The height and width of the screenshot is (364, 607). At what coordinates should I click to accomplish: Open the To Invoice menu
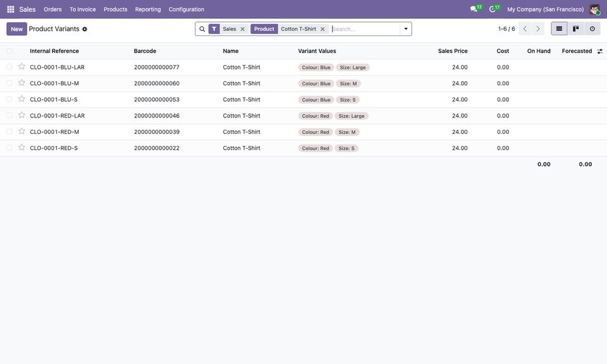tap(82, 9)
